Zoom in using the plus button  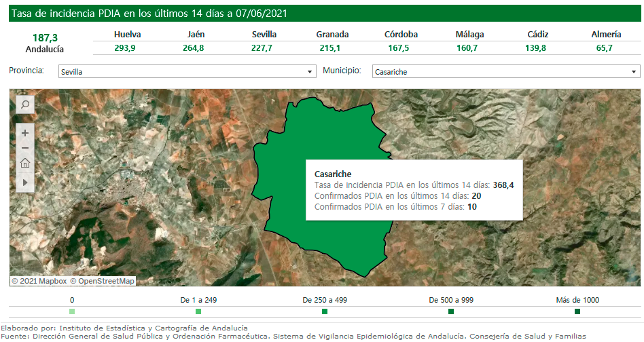25,133
